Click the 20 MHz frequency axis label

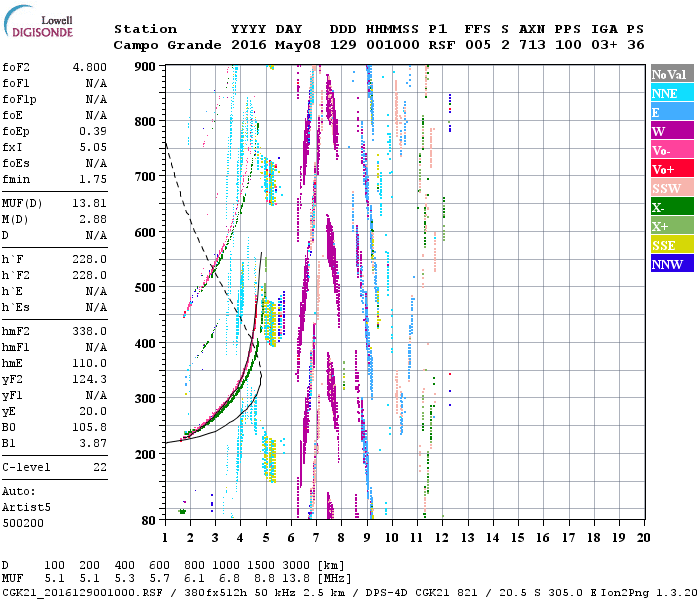643,538
